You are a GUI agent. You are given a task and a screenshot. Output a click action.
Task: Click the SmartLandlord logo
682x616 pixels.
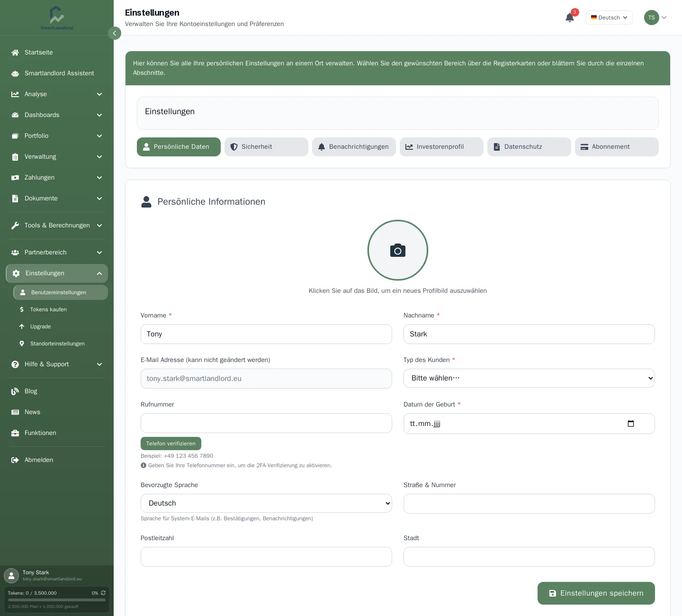pyautogui.click(x=57, y=18)
